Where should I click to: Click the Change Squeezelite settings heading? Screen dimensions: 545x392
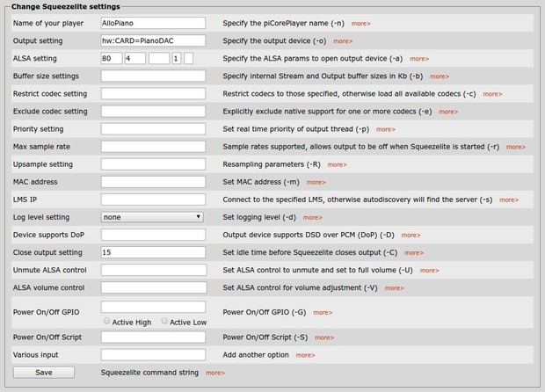pos(66,7)
